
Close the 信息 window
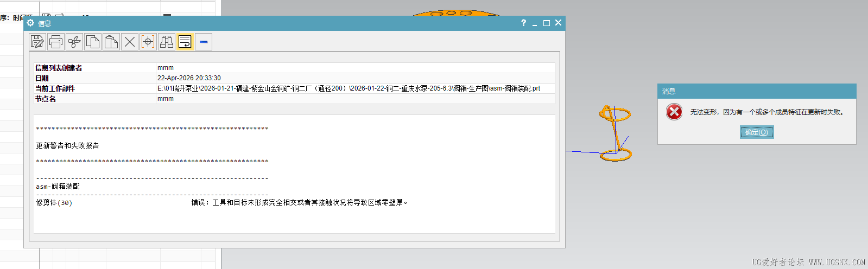point(558,23)
